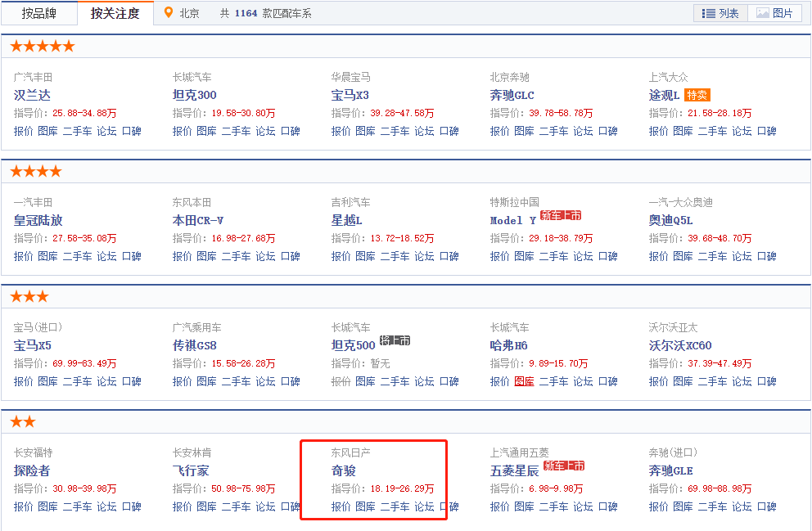The height and width of the screenshot is (531, 812).
Task: Open the 汉兰达 model page
Action: click(32, 95)
